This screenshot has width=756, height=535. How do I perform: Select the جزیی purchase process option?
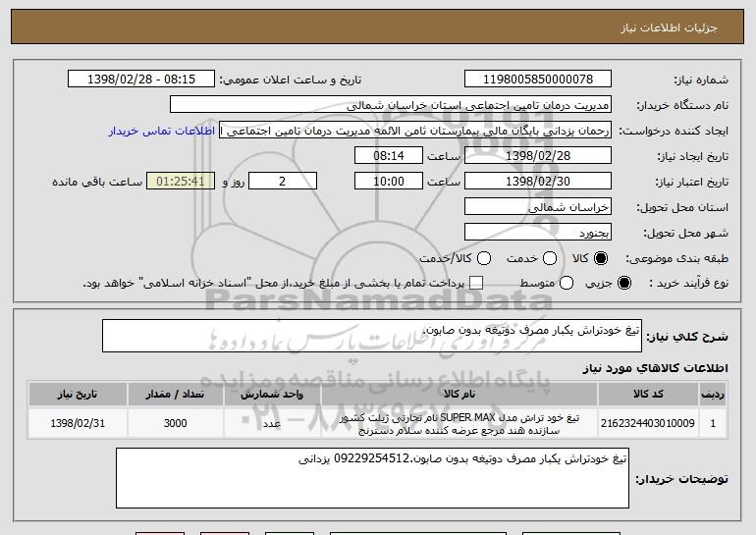pyautogui.click(x=623, y=284)
